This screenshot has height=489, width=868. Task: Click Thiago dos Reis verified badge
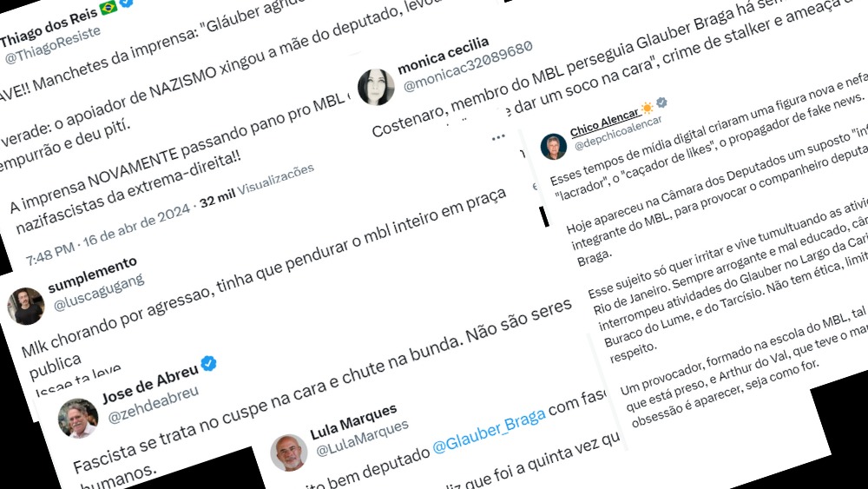pos(127,3)
